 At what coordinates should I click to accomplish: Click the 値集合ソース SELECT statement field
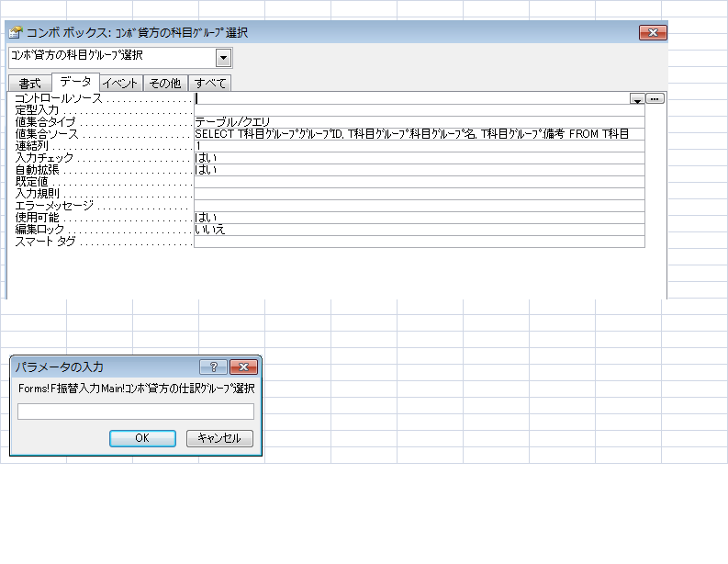click(x=419, y=134)
